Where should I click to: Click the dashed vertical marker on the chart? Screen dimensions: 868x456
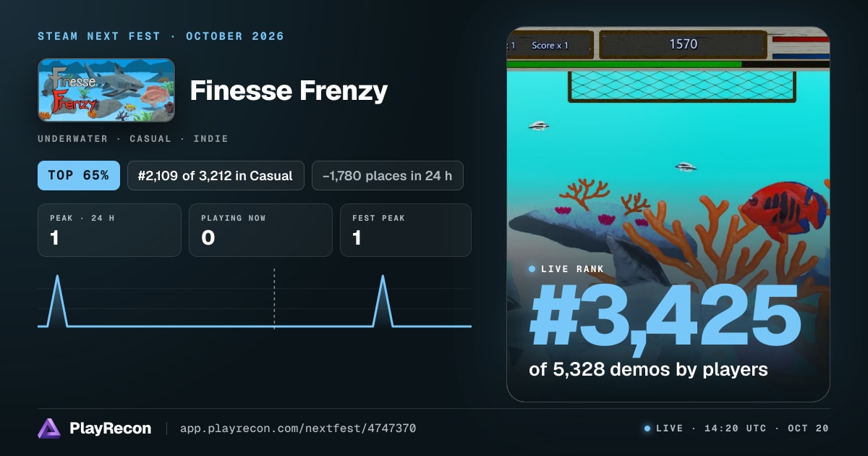point(274,298)
